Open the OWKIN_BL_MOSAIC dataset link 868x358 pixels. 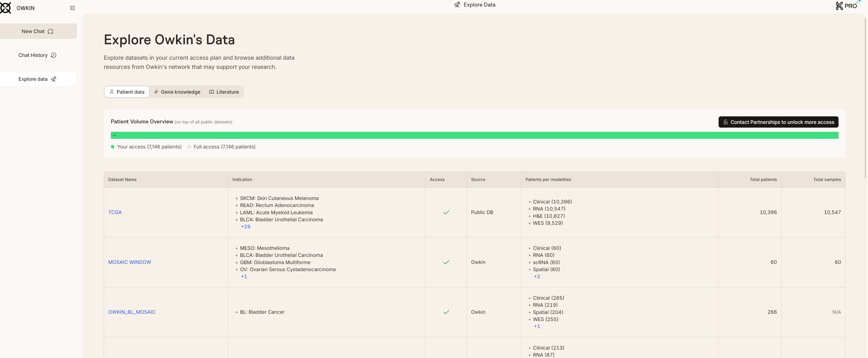click(132, 312)
